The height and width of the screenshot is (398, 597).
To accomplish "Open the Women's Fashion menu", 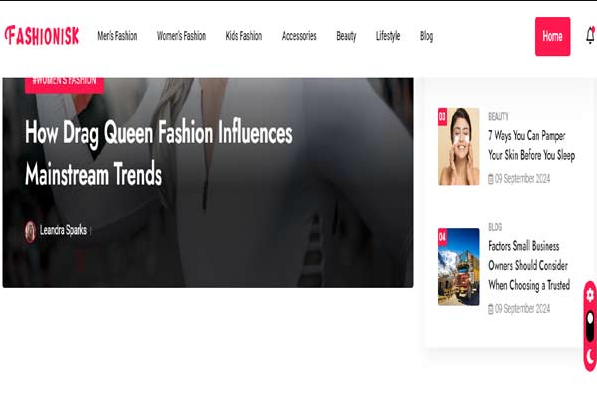I will pos(181,36).
